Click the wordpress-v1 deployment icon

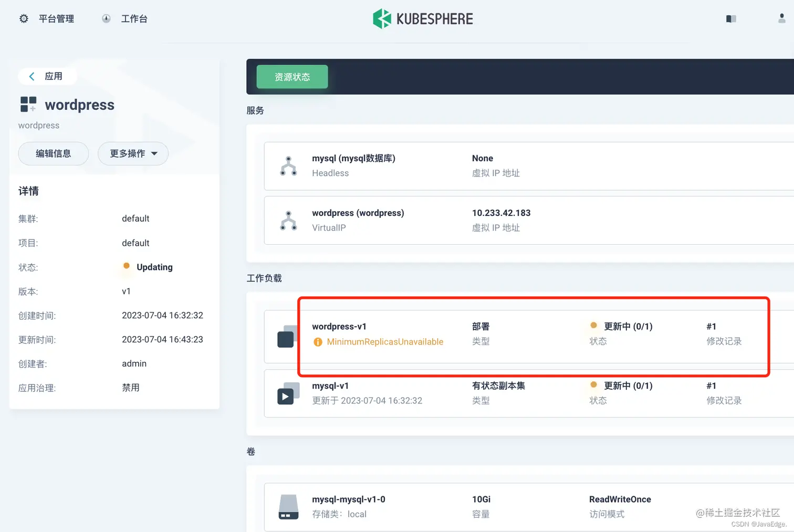point(287,337)
